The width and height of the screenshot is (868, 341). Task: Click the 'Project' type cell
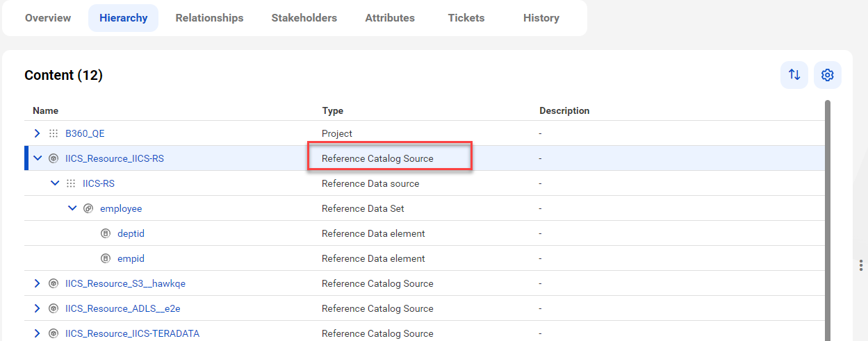pos(337,133)
